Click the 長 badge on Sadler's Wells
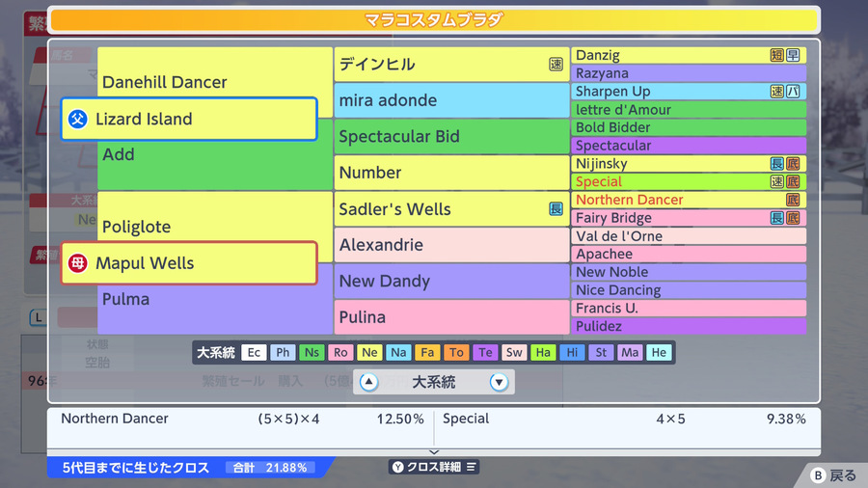The width and height of the screenshot is (868, 488). (x=556, y=208)
